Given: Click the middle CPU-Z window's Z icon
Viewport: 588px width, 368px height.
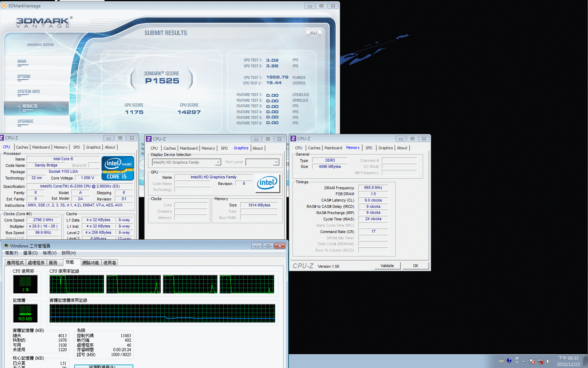Looking at the screenshot, I should point(149,139).
